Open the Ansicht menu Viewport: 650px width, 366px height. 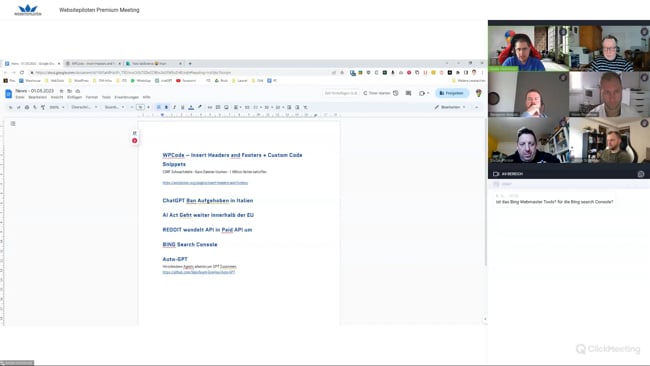point(57,97)
